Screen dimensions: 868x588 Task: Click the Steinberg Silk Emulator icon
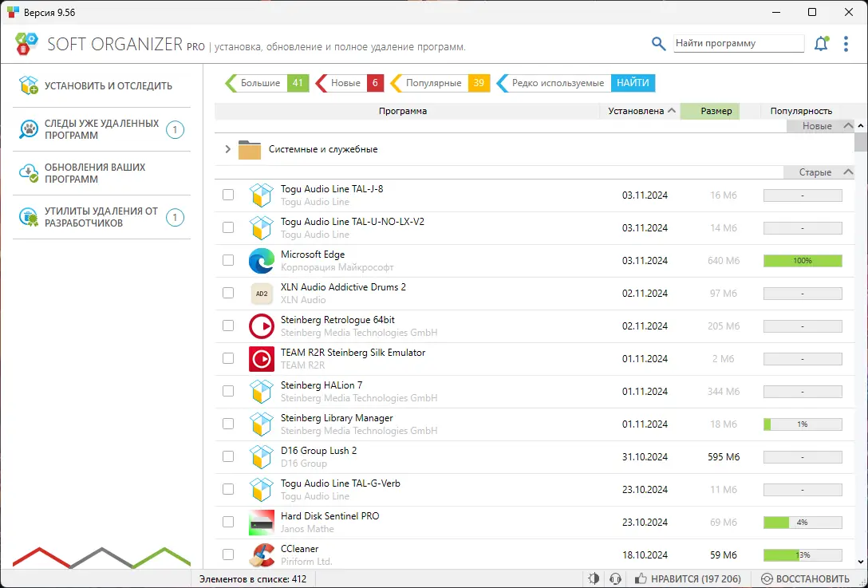pyautogui.click(x=262, y=359)
